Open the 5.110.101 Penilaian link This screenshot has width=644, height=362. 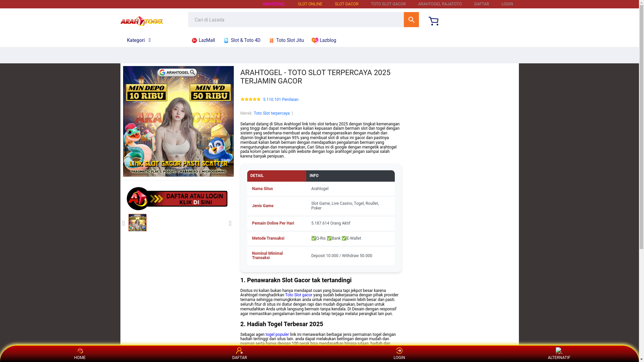280,100
